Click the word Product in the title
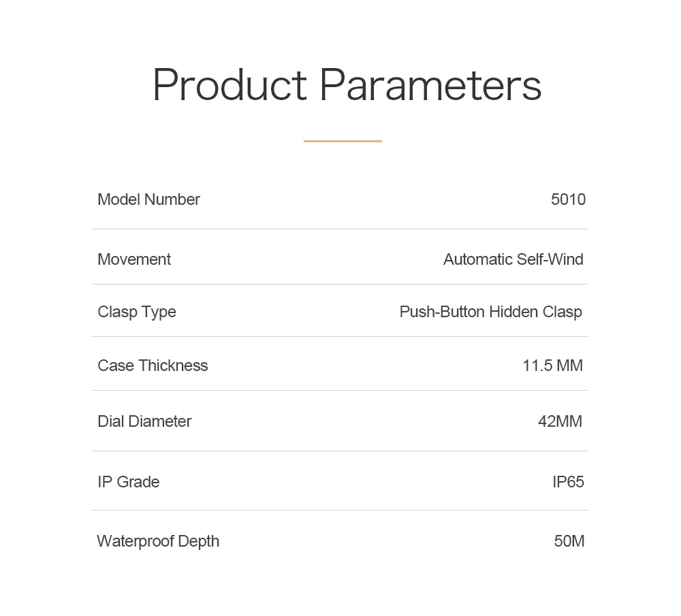The width and height of the screenshot is (681, 616). point(230,84)
